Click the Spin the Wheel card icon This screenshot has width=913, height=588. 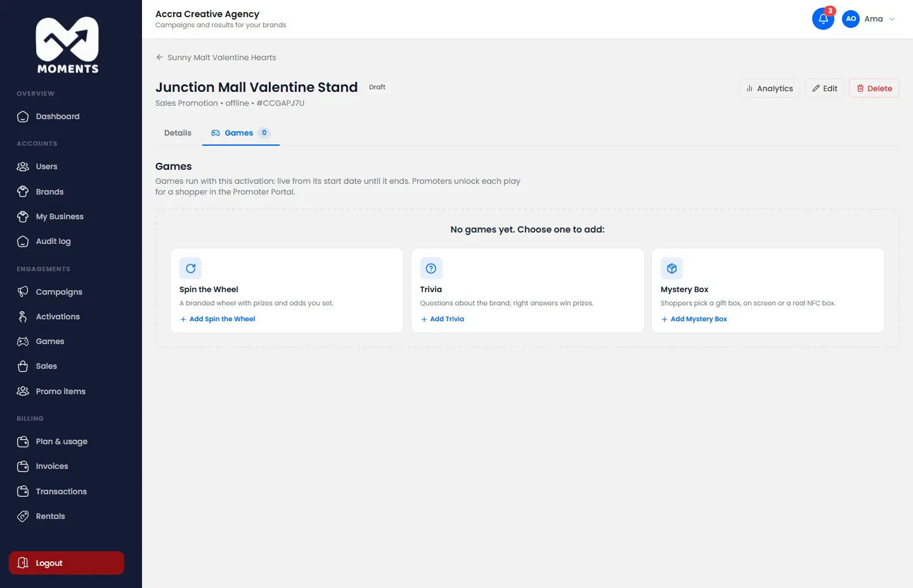190,268
